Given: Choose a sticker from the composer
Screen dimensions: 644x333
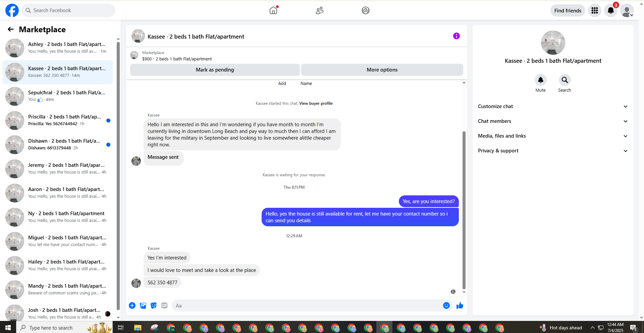Looking at the screenshot, I should (154, 305).
